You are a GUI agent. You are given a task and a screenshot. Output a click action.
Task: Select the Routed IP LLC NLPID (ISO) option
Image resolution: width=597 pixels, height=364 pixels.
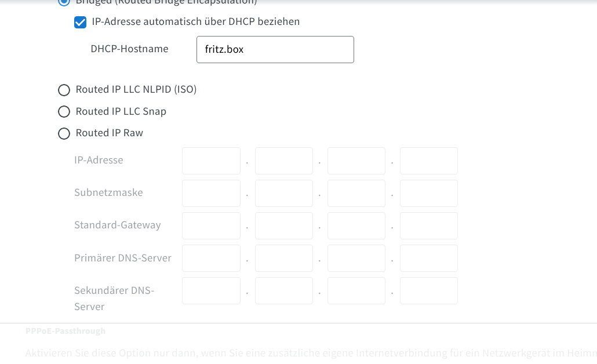[64, 90]
